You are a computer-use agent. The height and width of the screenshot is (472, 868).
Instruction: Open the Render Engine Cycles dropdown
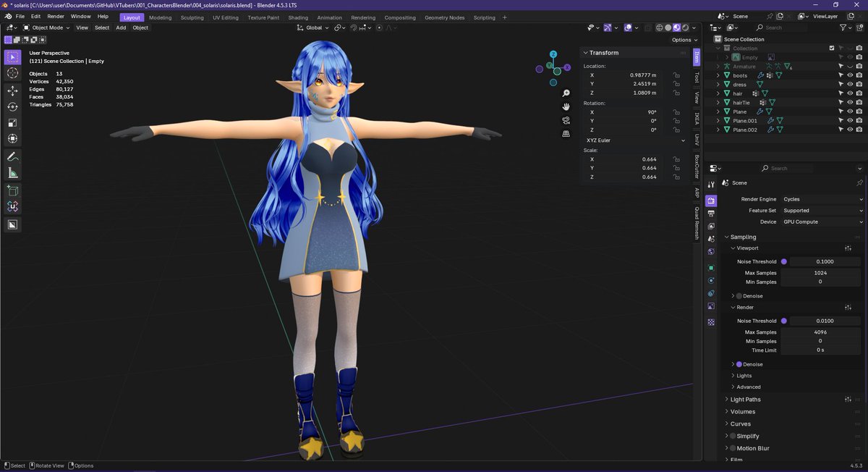pyautogui.click(x=822, y=199)
